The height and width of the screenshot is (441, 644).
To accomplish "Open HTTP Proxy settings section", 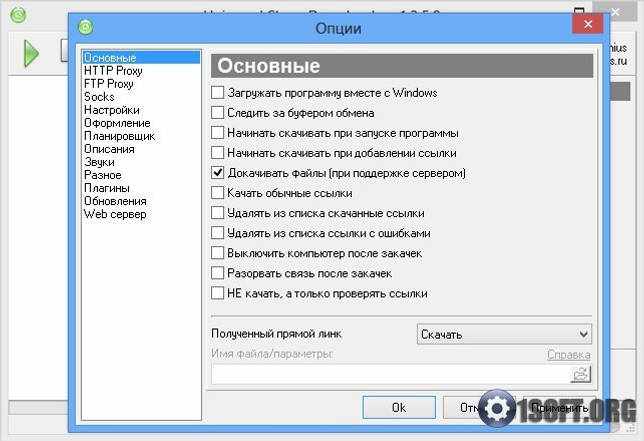I will [113, 71].
